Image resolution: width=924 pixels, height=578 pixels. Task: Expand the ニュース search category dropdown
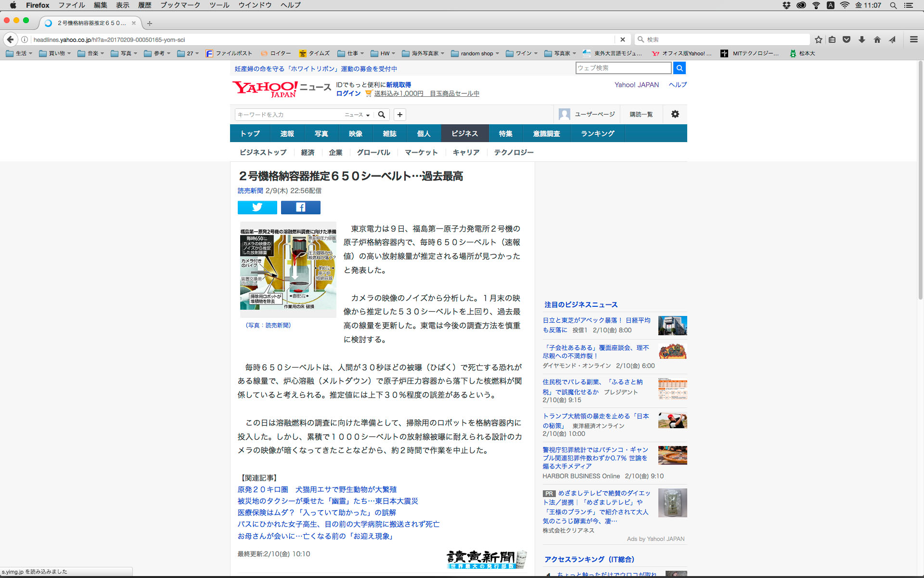click(x=357, y=115)
